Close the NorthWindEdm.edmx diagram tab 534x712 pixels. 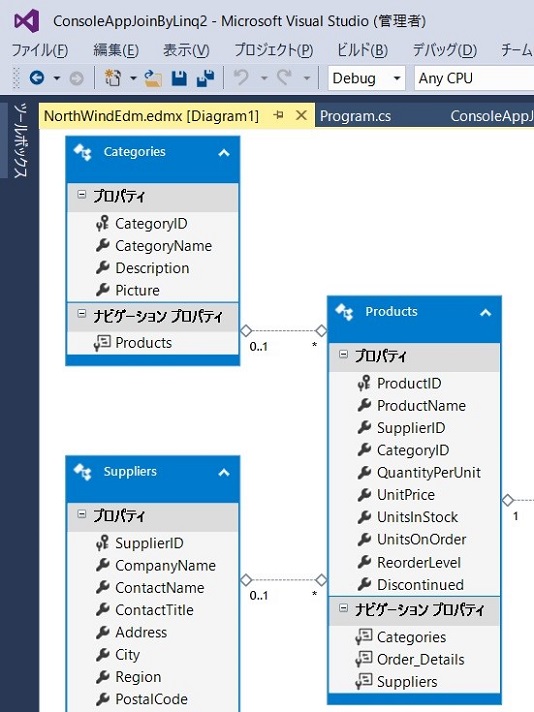click(x=301, y=115)
